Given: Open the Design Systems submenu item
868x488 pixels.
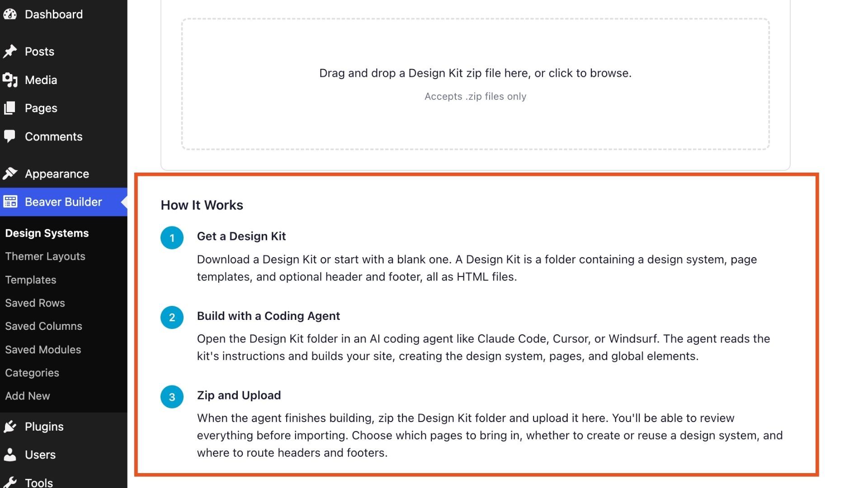Looking at the screenshot, I should 47,233.
